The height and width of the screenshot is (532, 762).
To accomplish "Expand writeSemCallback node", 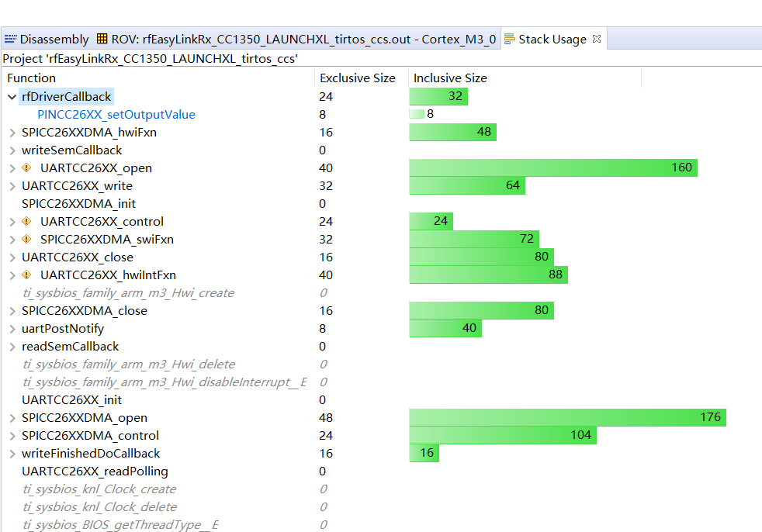I will [x=12, y=150].
